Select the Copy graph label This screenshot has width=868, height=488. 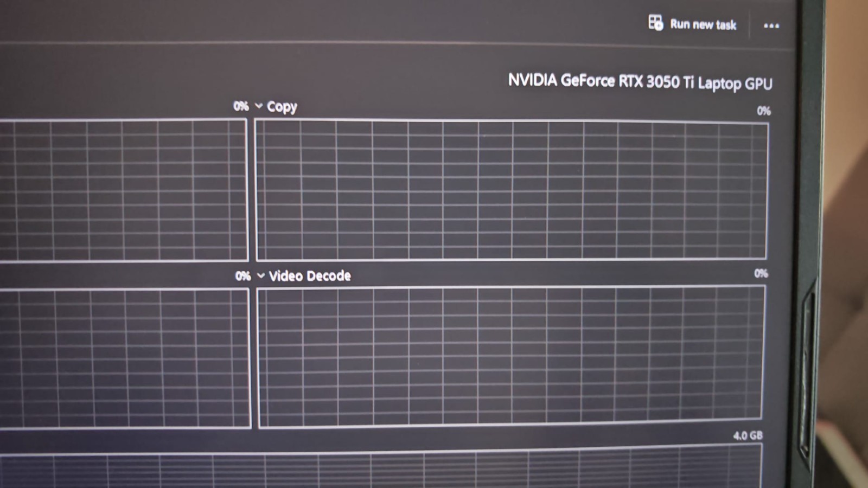coord(282,107)
